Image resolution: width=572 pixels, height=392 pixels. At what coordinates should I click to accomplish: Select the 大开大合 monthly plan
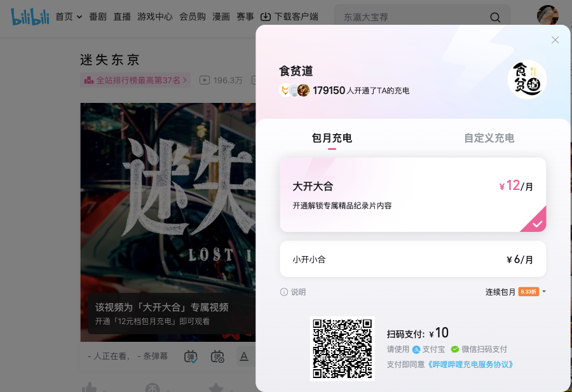413,195
